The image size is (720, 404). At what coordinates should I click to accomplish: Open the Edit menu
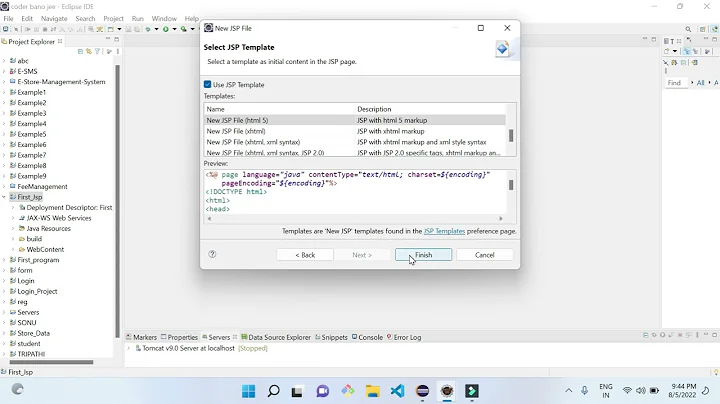coord(27,18)
